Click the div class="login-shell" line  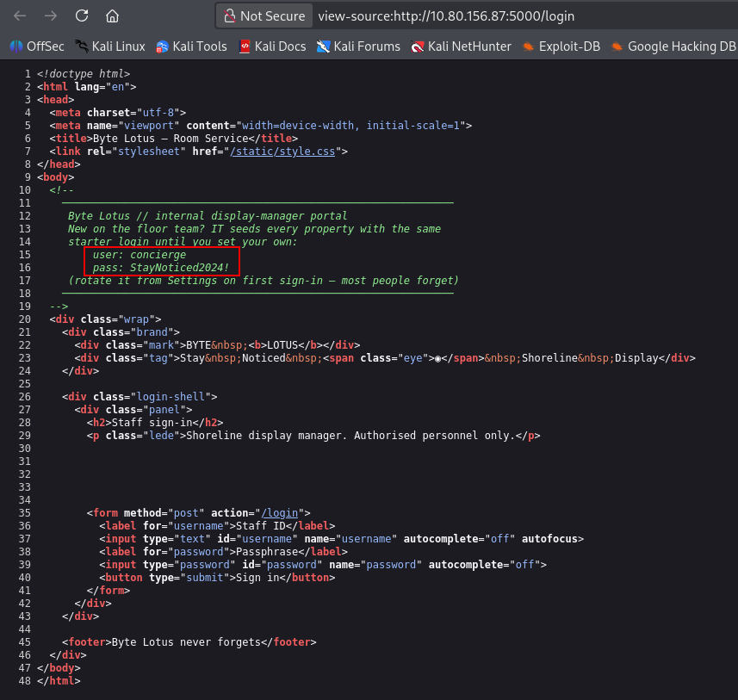140,397
